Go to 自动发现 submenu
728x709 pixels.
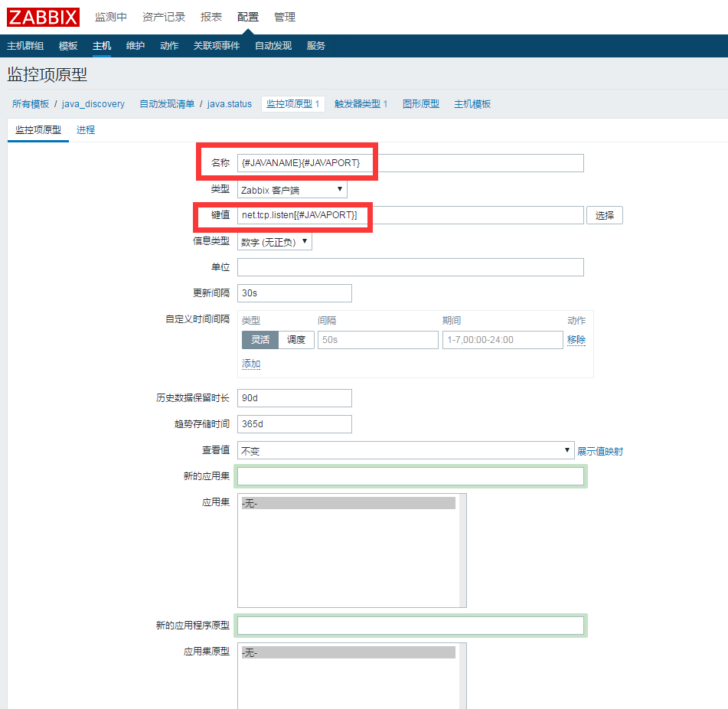coord(273,46)
